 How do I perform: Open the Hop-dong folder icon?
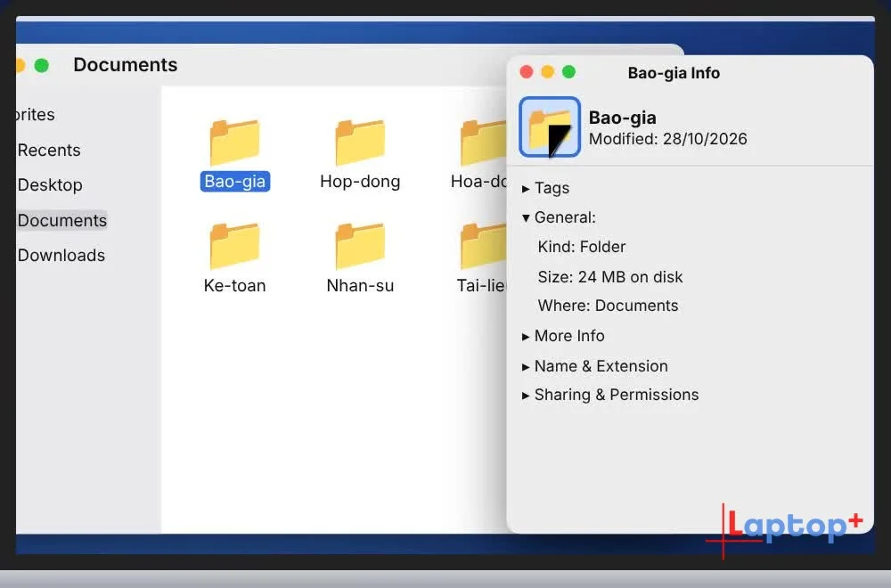(x=360, y=142)
